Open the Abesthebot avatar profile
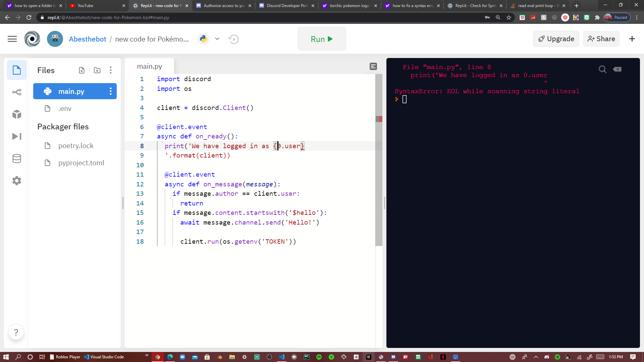Image resolution: width=644 pixels, height=362 pixels. pos(55,39)
